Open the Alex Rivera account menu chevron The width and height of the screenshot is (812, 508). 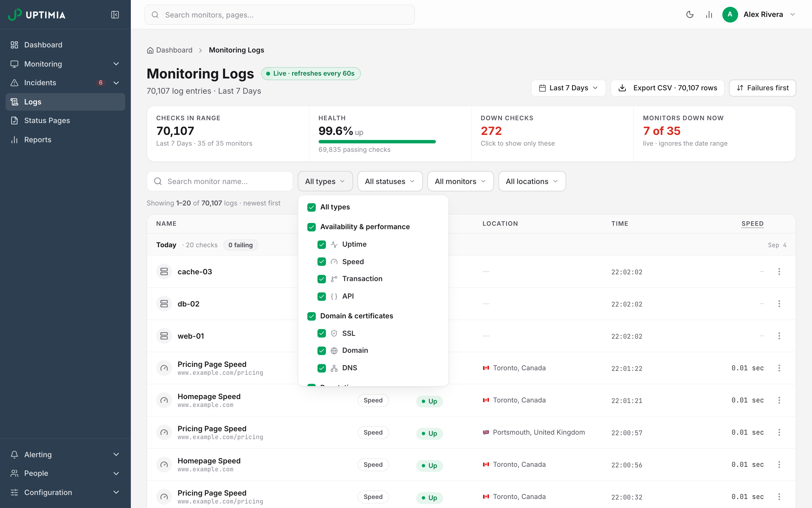click(793, 14)
